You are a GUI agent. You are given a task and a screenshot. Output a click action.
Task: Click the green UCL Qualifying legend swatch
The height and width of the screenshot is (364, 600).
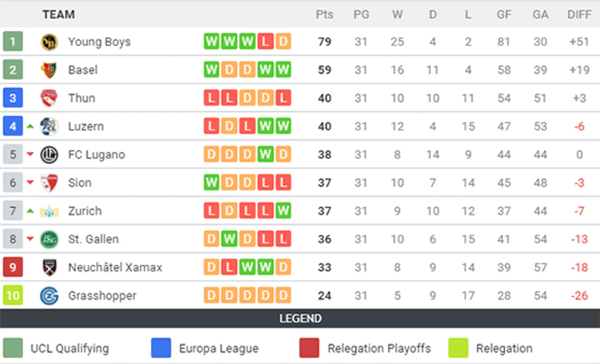point(13,348)
